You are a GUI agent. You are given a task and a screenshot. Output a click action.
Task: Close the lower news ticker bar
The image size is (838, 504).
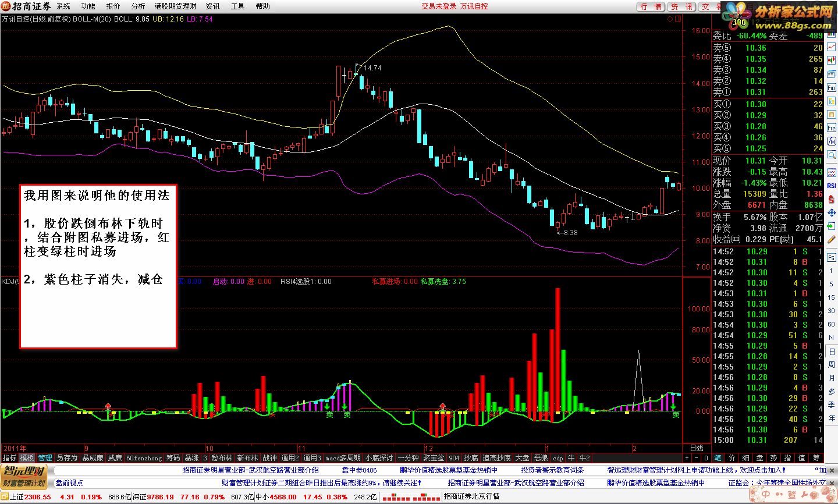click(x=832, y=482)
